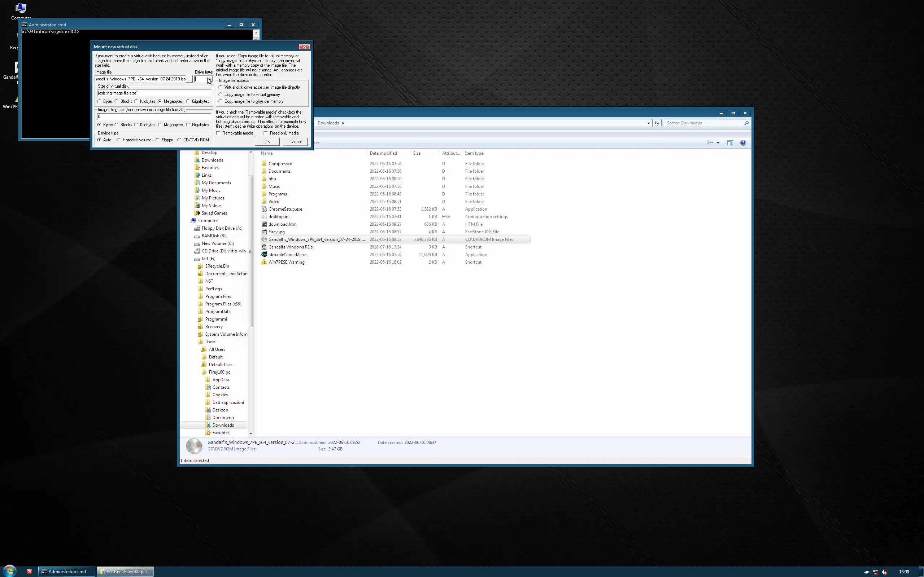
Task: Click the help question mark icon
Action: pyautogui.click(x=743, y=143)
